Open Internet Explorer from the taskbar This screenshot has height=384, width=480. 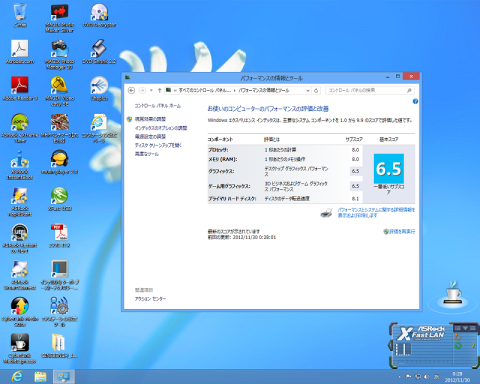click(x=17, y=377)
